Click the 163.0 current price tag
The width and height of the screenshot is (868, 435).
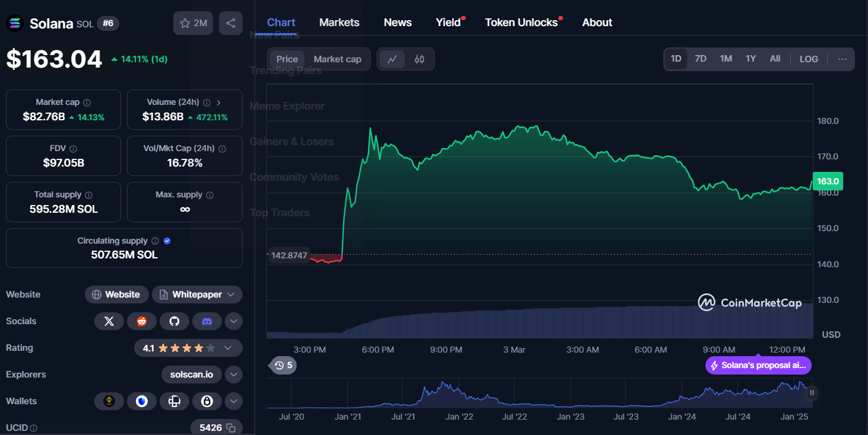click(x=828, y=181)
